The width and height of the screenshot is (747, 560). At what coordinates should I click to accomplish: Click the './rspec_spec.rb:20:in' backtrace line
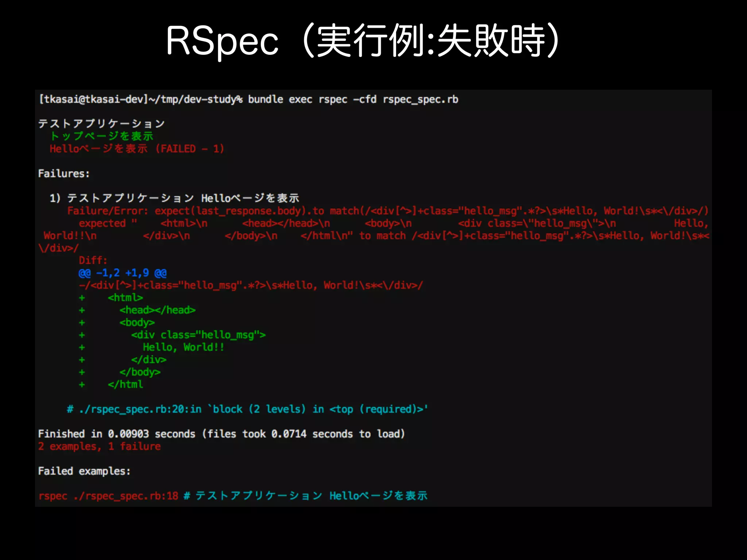point(247,409)
